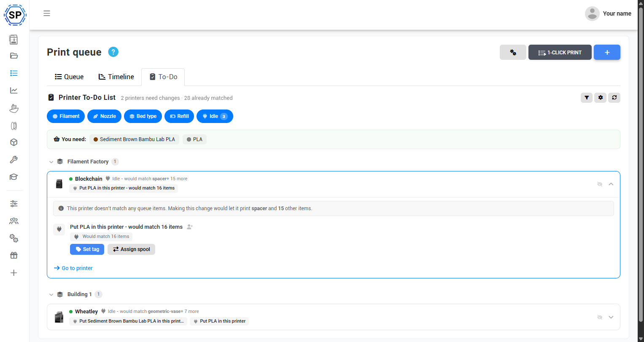Image resolution: width=644 pixels, height=342 pixels.
Task: Click the Would match 16 items badge
Action: click(x=101, y=237)
